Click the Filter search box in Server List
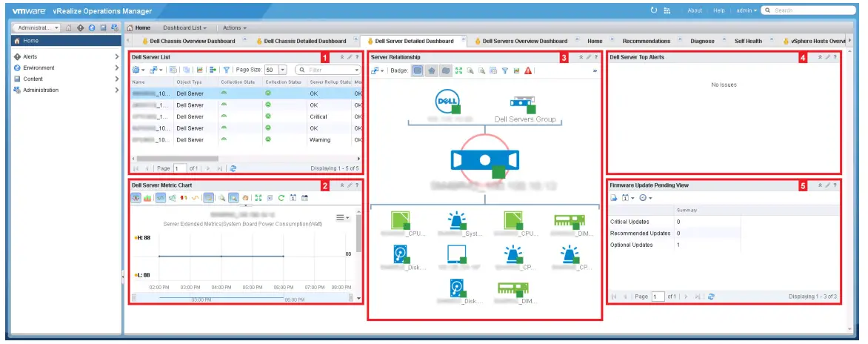 327,70
